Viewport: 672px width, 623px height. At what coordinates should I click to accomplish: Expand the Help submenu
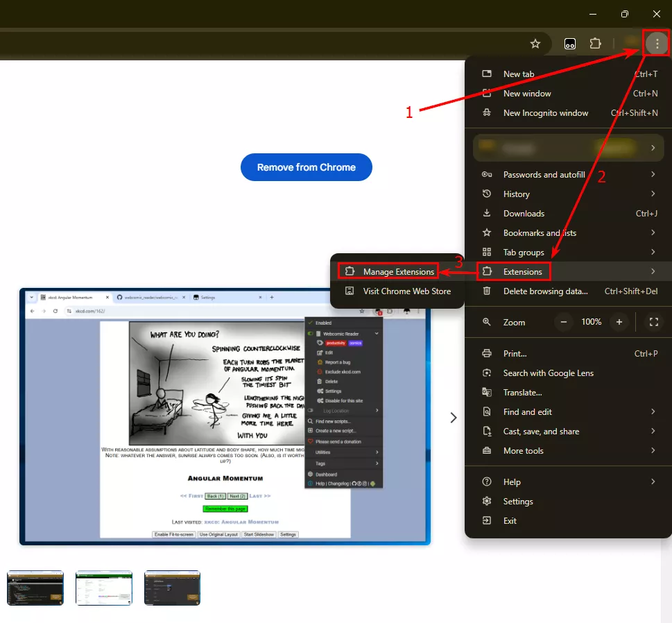pyautogui.click(x=568, y=482)
